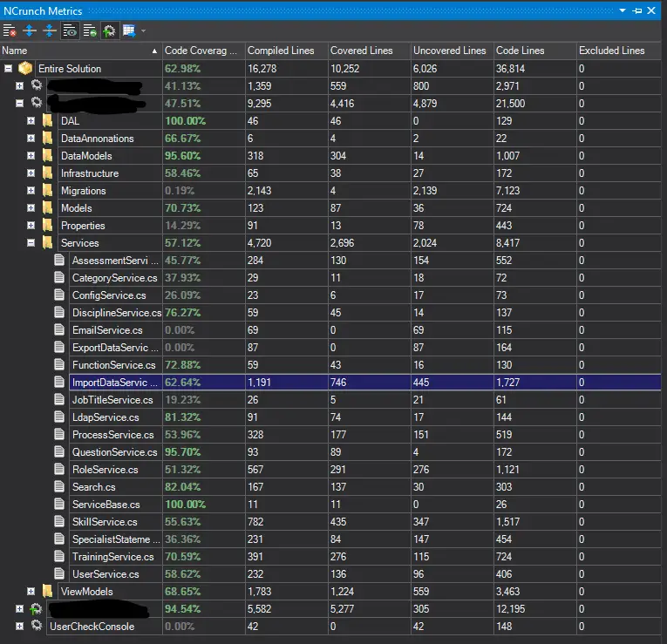This screenshot has height=644, width=667.
Task: Click the 0.19% coverage value for Migrations
Action: pyautogui.click(x=180, y=191)
